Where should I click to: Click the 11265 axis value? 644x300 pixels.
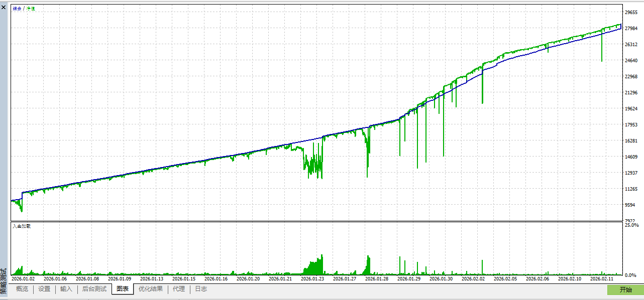coord(631,189)
